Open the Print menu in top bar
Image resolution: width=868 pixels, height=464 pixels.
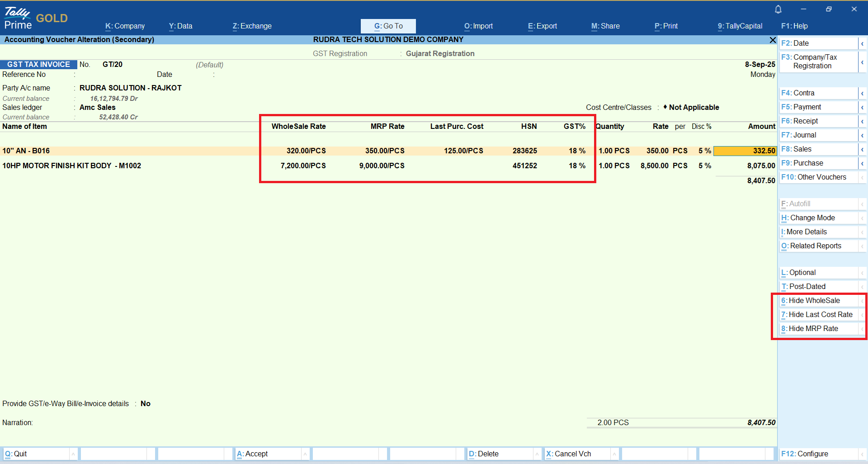point(666,26)
